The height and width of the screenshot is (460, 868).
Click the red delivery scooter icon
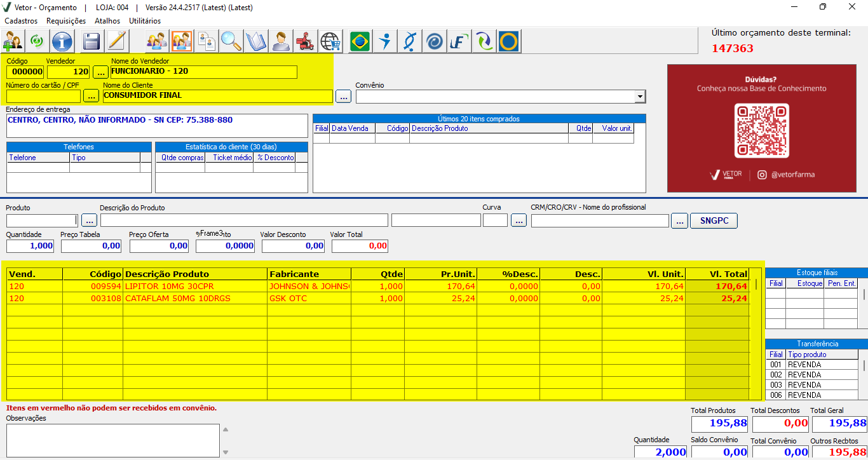tap(306, 41)
